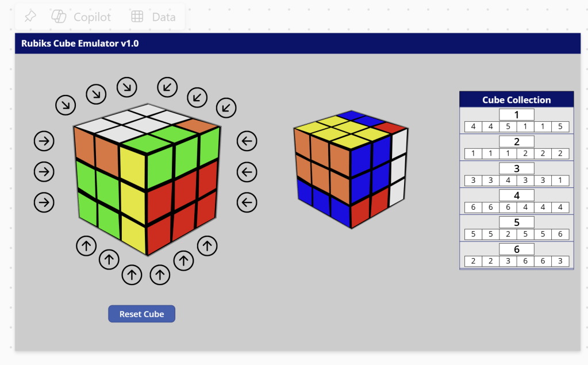Click the topmost left-pointing arrow right of the cube

click(247, 140)
